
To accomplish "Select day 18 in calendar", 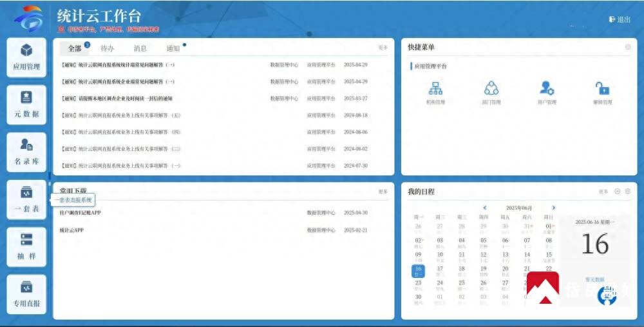I will (462, 271).
